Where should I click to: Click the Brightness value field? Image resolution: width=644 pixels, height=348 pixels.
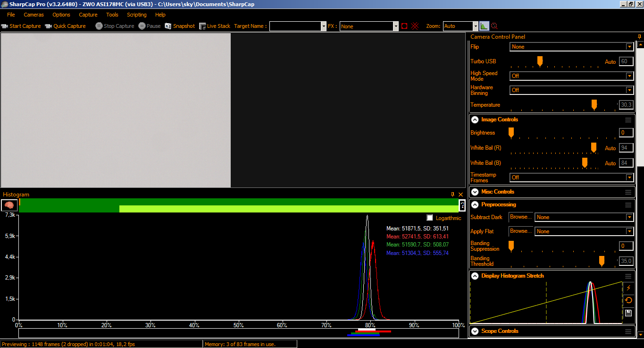click(x=626, y=133)
